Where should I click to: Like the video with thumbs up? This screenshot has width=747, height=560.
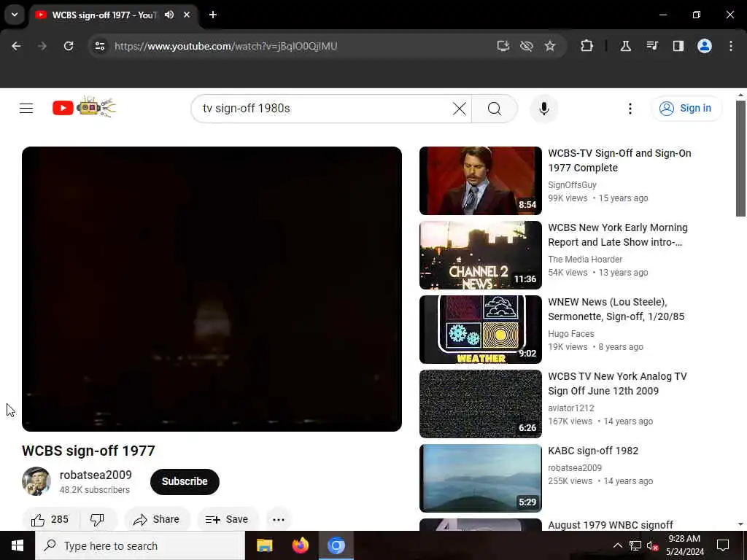50,519
